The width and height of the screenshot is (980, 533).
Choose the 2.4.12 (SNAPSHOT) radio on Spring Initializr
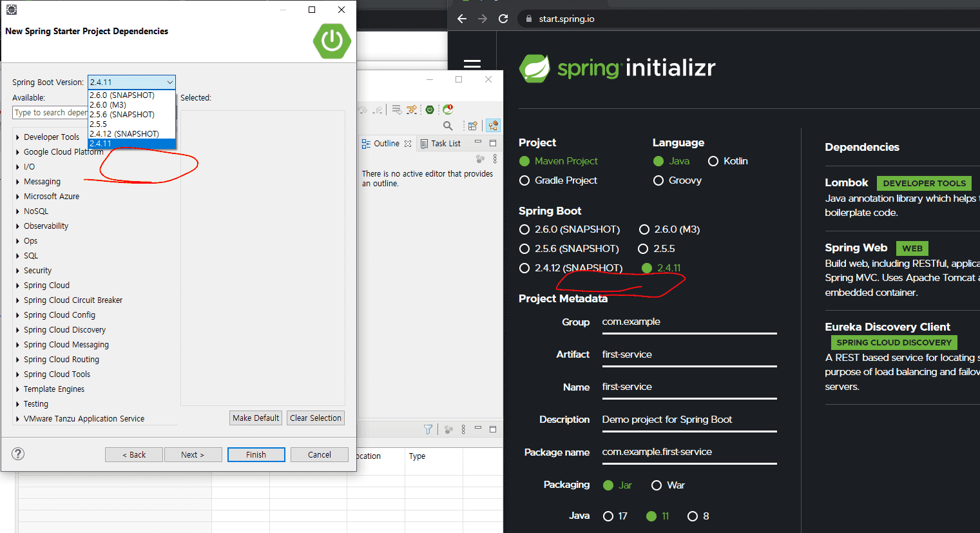(x=524, y=268)
